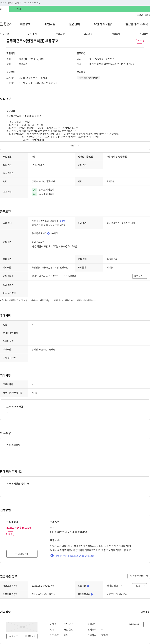Screen dimensions: 150x644
Task: Click the 경기도 김포시 김포한강6로 31-113 address
Action: [x=54, y=276]
